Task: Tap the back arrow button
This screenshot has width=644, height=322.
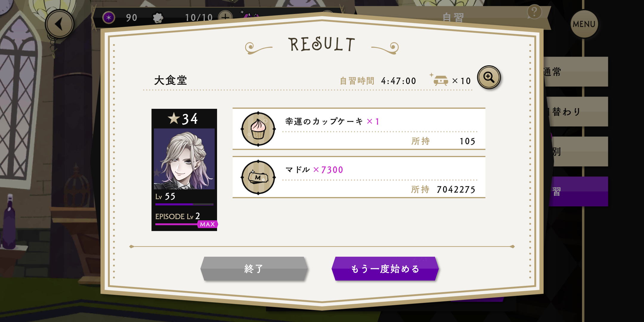Action: click(60, 24)
